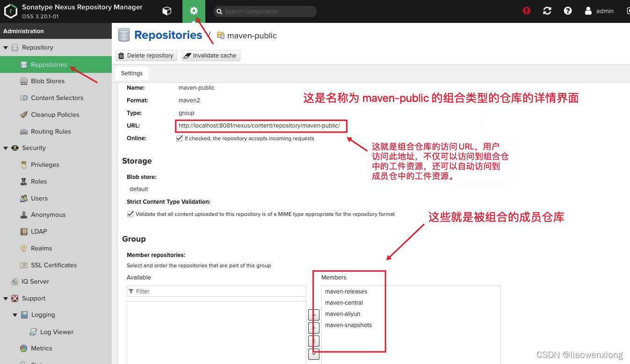
Task: Click the Support lifebuoy icon
Action: (x=15, y=299)
